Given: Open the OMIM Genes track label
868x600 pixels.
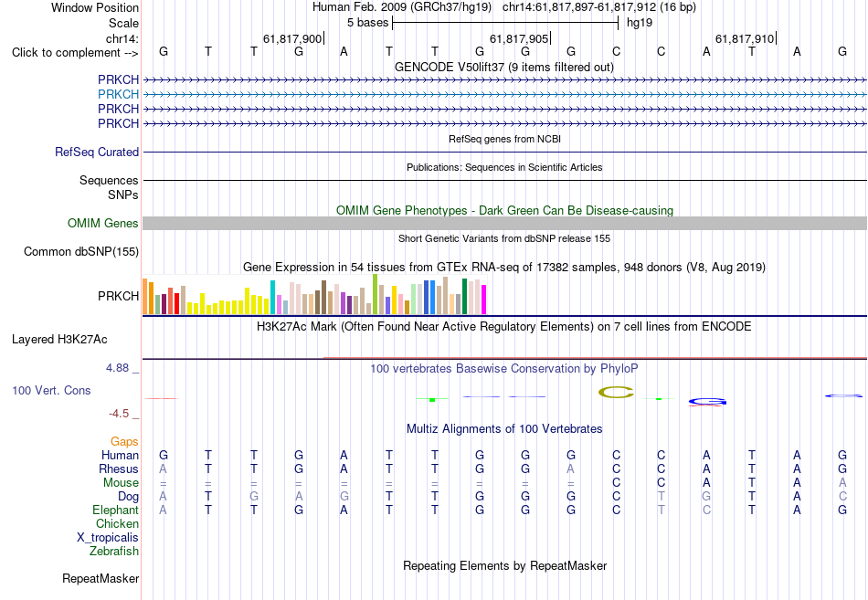Looking at the screenshot, I should coord(103,223).
